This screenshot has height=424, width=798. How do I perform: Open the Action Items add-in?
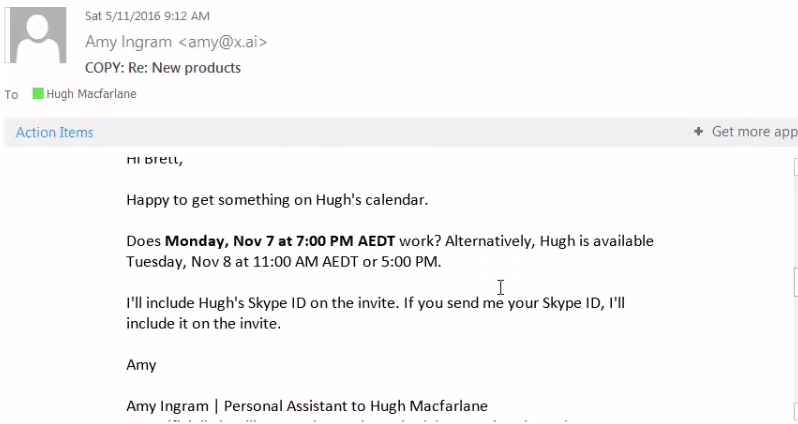click(54, 133)
